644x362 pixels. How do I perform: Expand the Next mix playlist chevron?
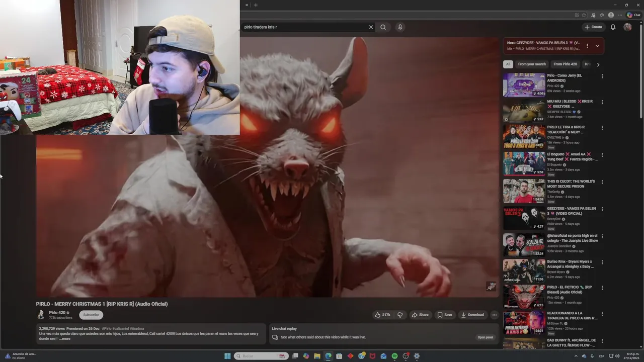point(597,46)
